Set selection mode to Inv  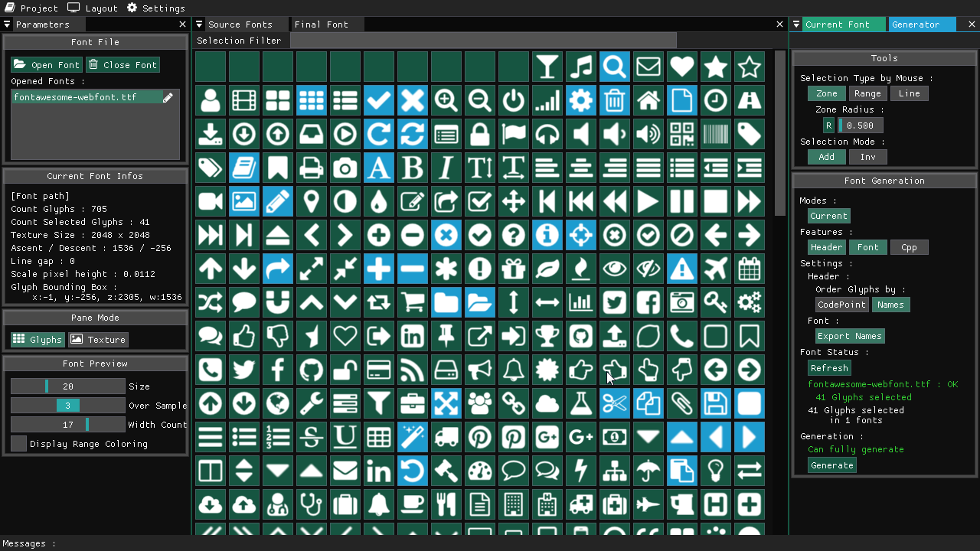pyautogui.click(x=867, y=157)
